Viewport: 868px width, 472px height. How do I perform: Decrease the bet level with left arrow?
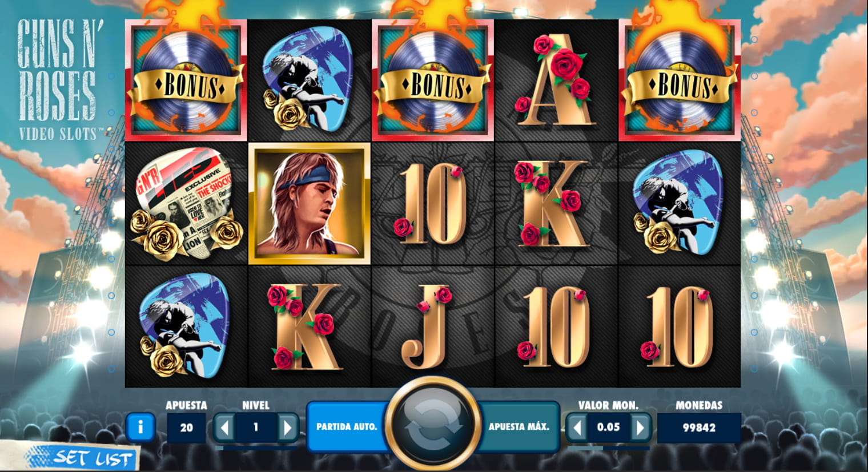[x=224, y=427]
